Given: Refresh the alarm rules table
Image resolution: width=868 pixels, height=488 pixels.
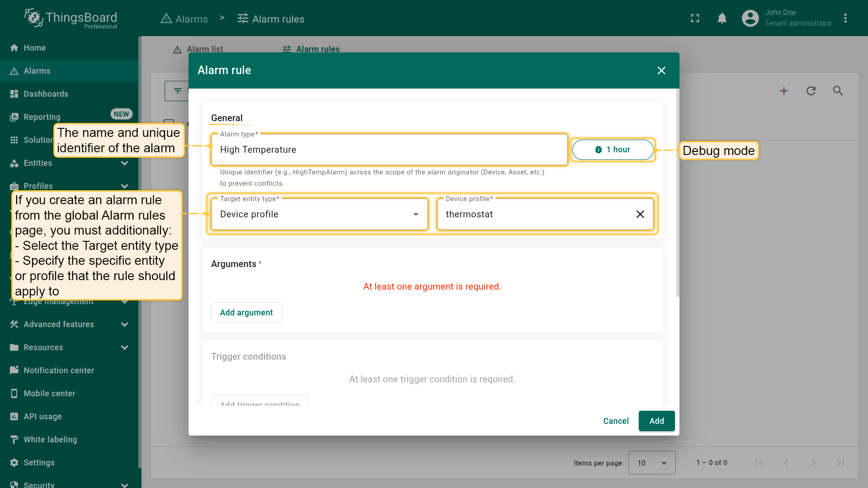Looking at the screenshot, I should (x=811, y=91).
